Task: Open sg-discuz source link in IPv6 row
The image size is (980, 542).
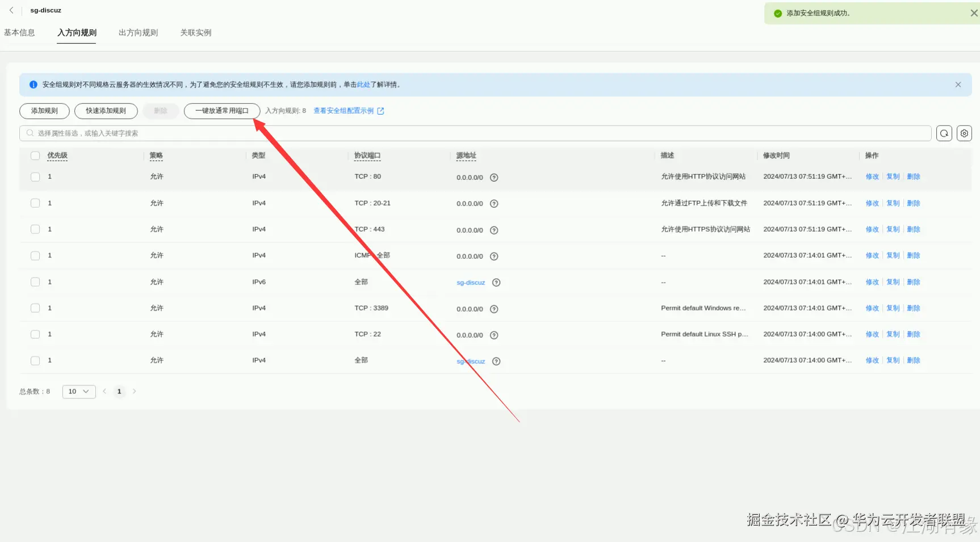Action: tap(471, 283)
